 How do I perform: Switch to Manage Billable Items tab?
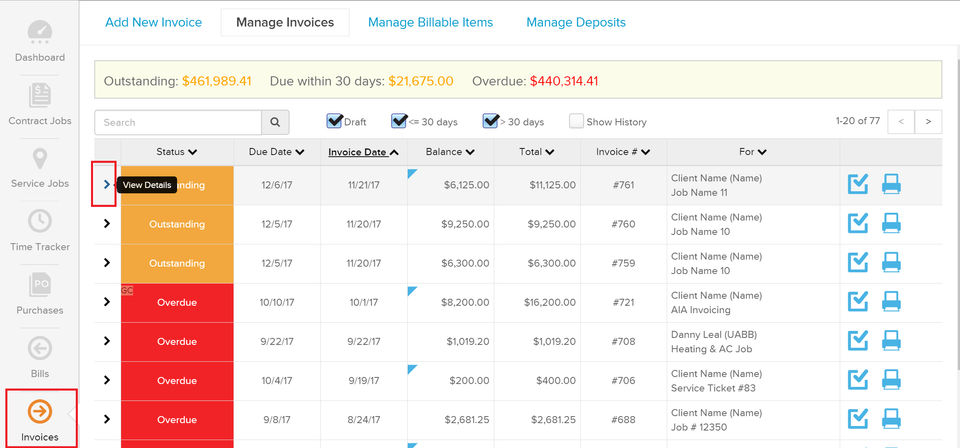(430, 23)
